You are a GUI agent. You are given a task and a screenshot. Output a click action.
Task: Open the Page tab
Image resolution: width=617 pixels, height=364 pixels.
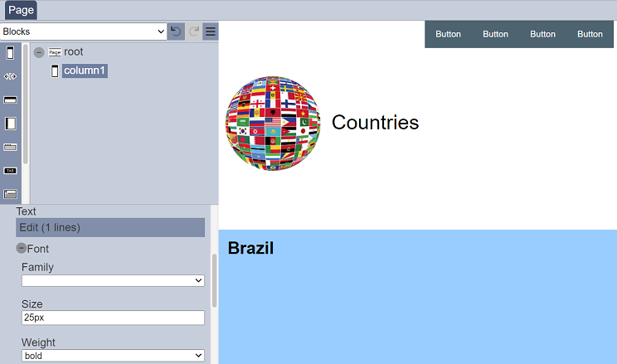[21, 10]
